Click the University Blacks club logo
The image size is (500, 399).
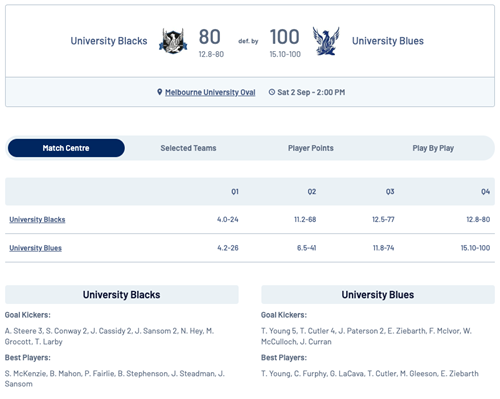pyautogui.click(x=173, y=41)
